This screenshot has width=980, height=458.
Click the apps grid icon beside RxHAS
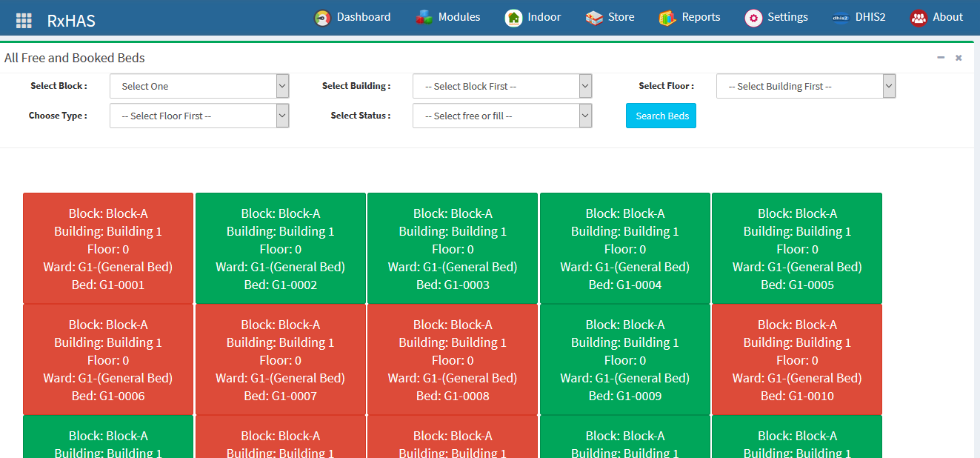coord(24,21)
